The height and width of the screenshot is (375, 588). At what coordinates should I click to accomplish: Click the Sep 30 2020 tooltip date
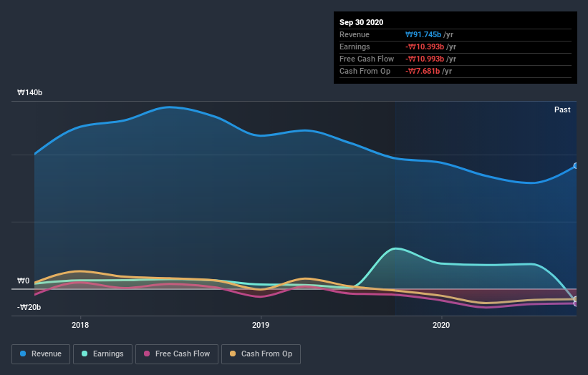(x=362, y=22)
